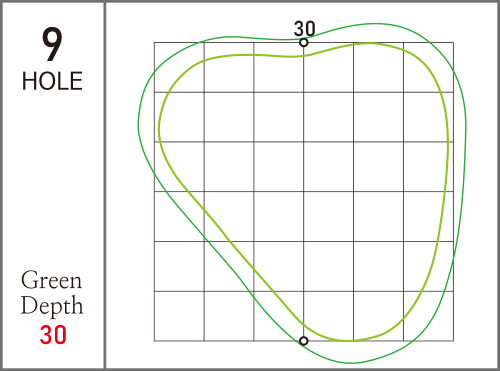500x371 pixels.
Task: Click the black 30 label above the grid
Action: [304, 29]
